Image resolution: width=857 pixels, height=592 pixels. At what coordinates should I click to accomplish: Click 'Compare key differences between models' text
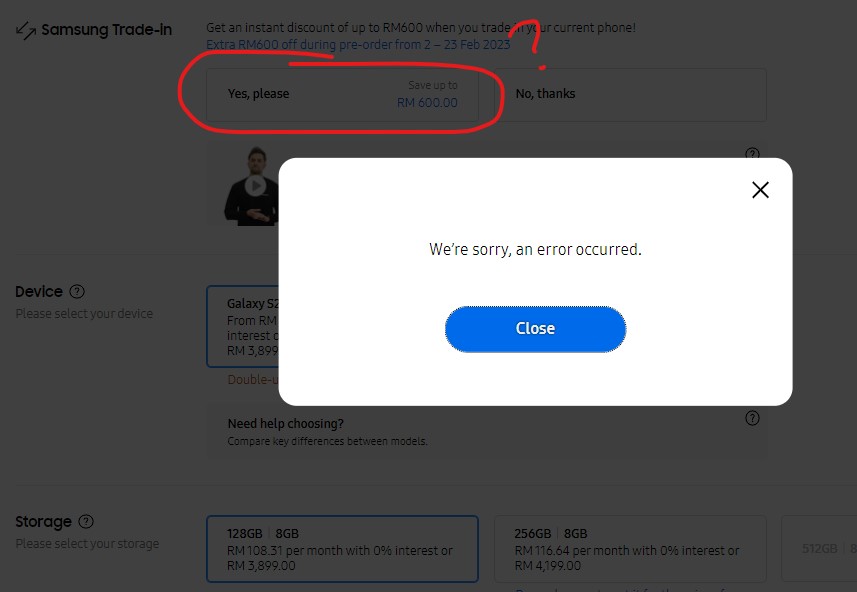[327, 441]
